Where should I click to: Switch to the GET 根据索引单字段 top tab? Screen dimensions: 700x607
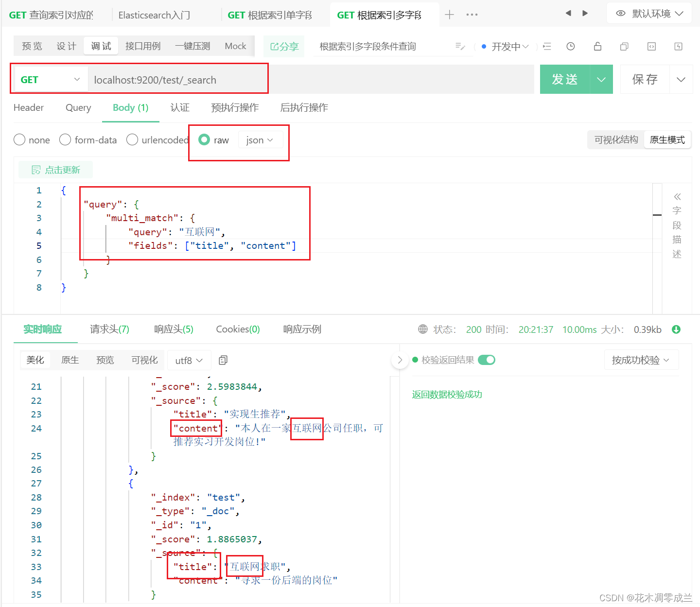click(x=270, y=15)
